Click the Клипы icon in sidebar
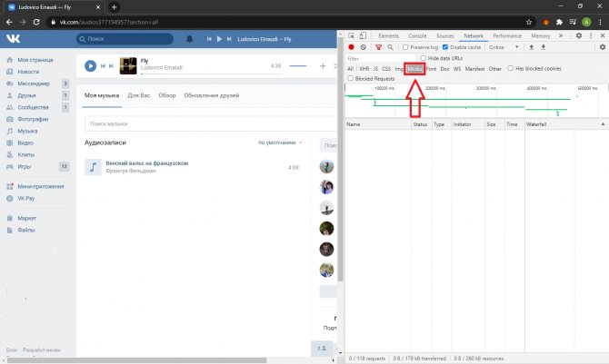609x364 pixels. point(10,155)
